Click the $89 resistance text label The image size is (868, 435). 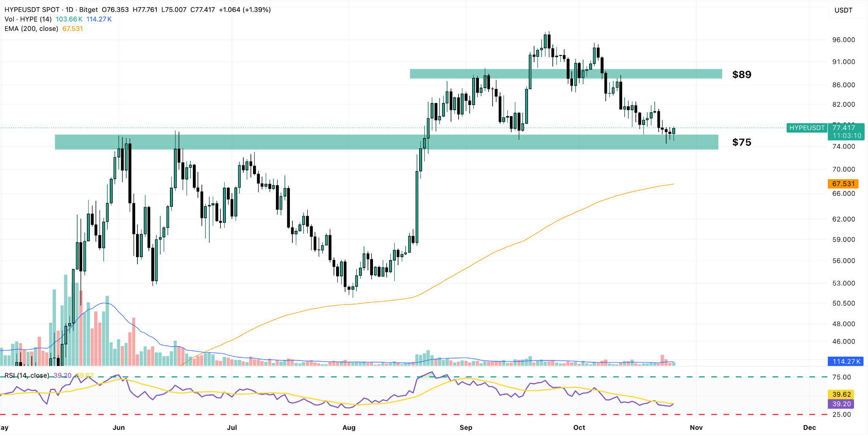click(x=742, y=75)
